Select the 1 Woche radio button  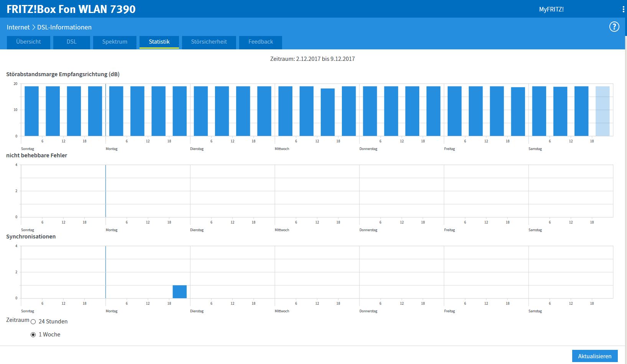pos(33,335)
